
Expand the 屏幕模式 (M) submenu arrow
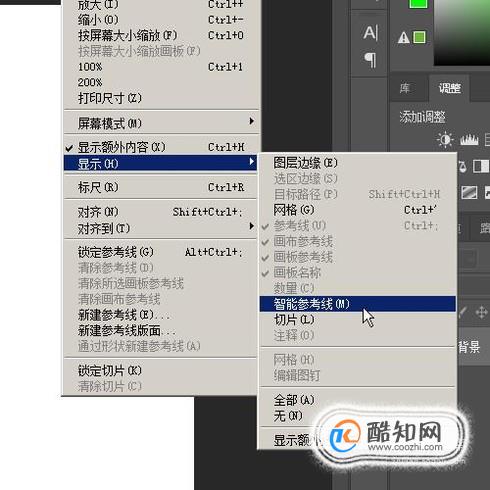[x=252, y=121]
